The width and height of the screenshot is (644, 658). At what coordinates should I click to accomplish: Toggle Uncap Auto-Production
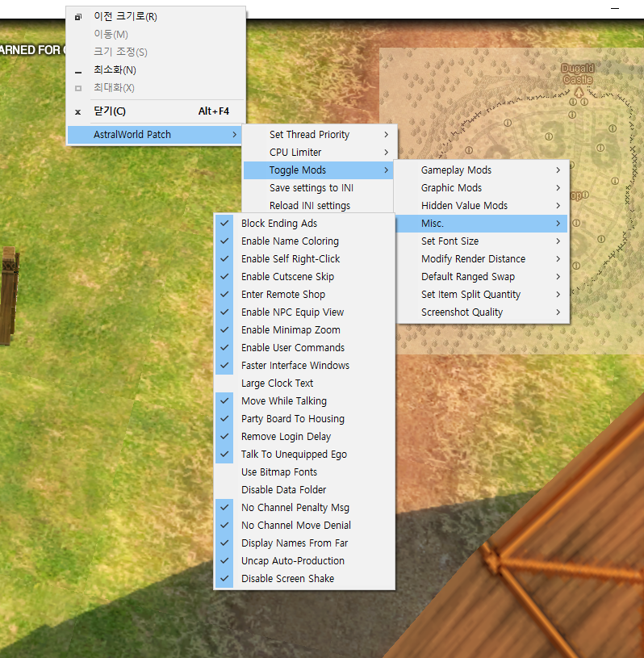304,560
